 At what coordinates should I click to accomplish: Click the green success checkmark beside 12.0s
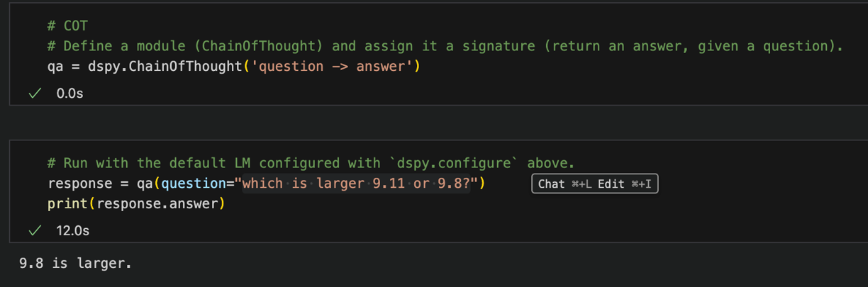click(34, 230)
